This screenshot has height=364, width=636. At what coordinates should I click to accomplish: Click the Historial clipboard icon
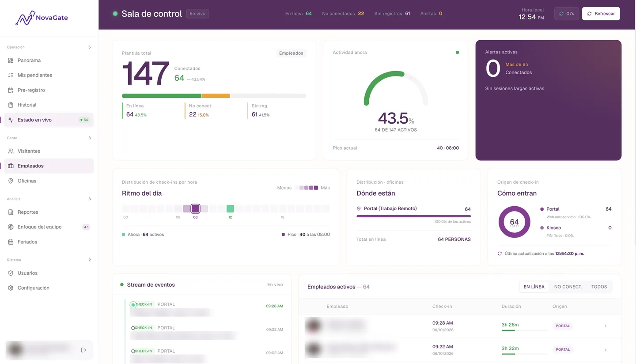pos(11,105)
